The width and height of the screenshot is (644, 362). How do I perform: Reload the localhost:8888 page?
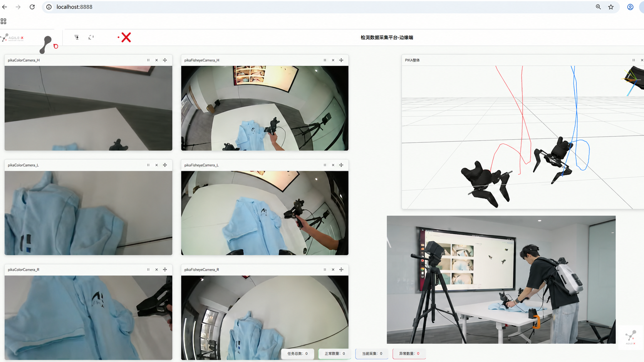point(32,7)
